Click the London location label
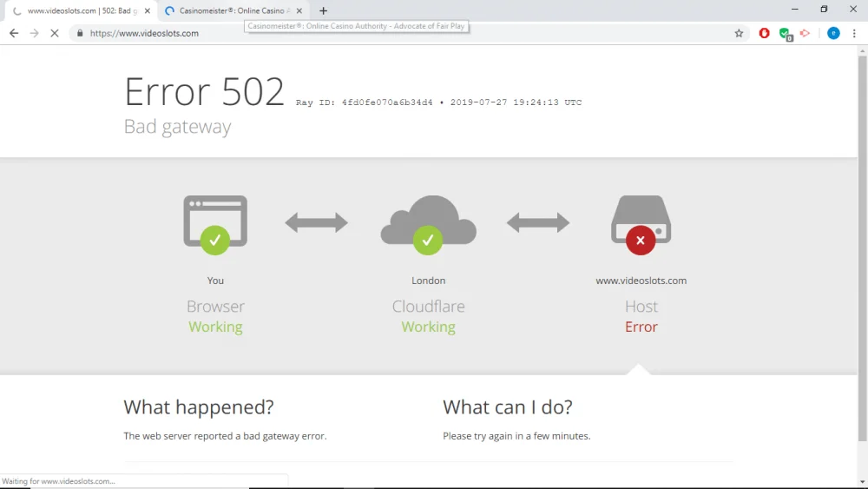The height and width of the screenshot is (489, 868). click(428, 281)
